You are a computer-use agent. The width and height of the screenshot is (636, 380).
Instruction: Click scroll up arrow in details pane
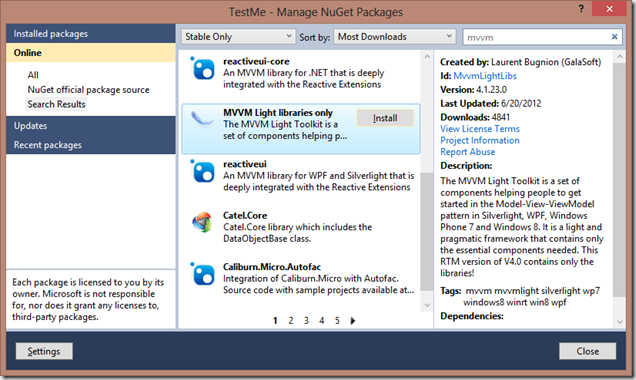tap(619, 57)
